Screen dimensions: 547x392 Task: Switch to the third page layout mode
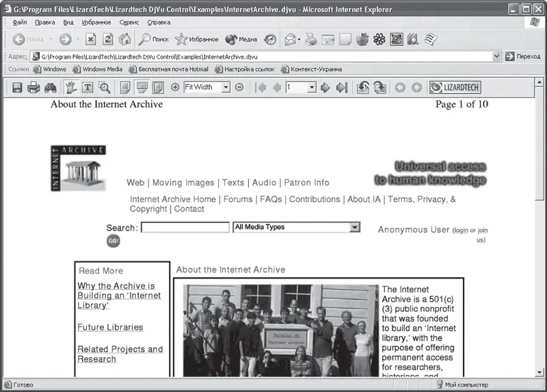coord(158,88)
